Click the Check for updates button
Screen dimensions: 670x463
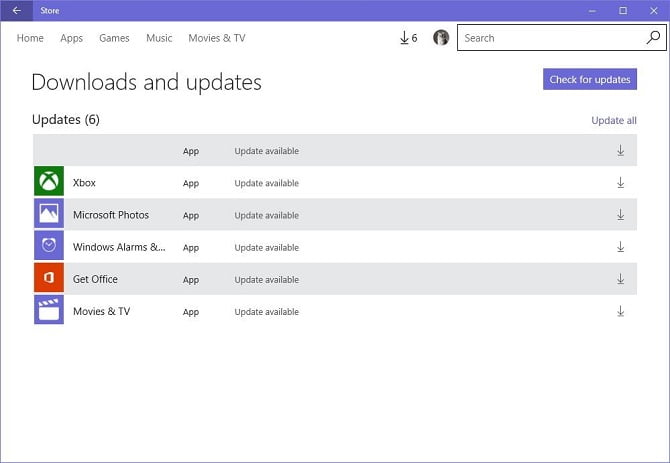pyautogui.click(x=590, y=79)
